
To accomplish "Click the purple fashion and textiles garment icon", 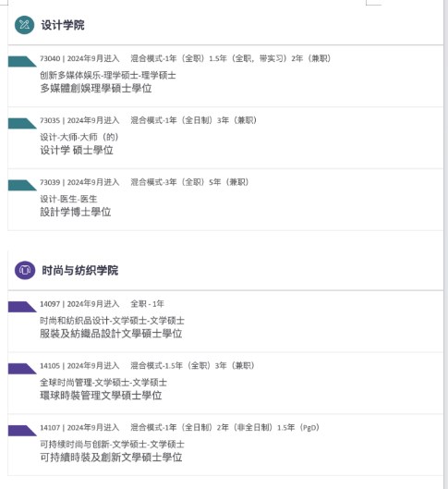I will 25,270.
